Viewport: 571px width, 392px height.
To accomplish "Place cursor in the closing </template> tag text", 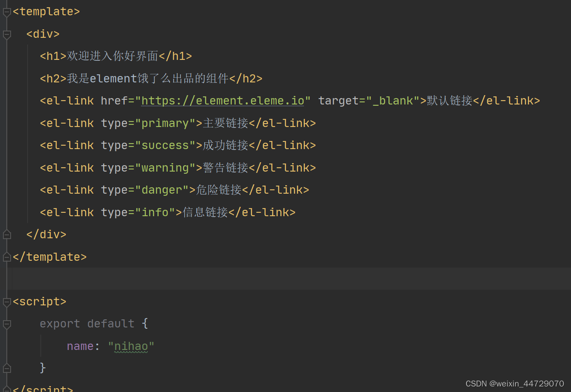I will [50, 257].
